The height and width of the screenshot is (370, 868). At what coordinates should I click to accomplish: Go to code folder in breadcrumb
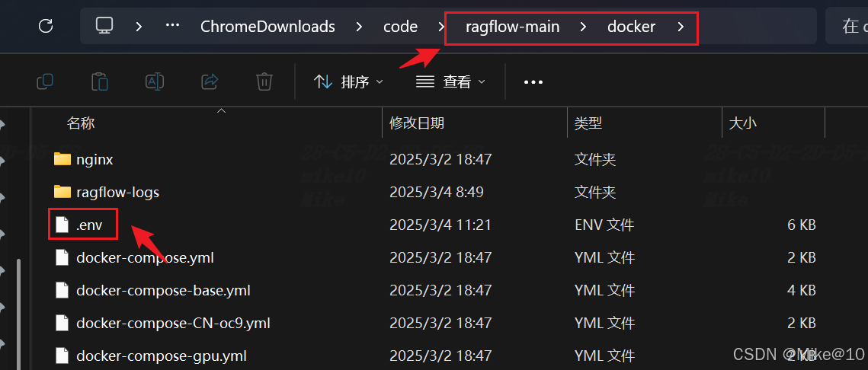click(400, 26)
